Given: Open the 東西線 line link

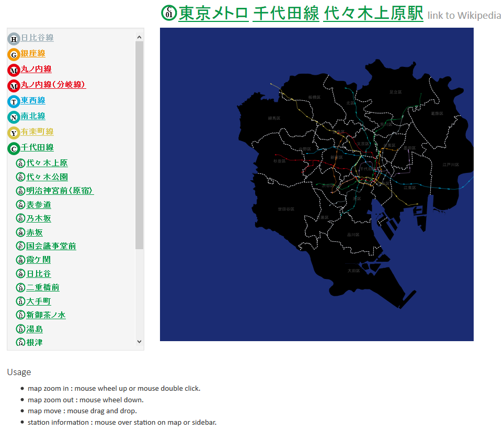Looking at the screenshot, I should click(33, 100).
